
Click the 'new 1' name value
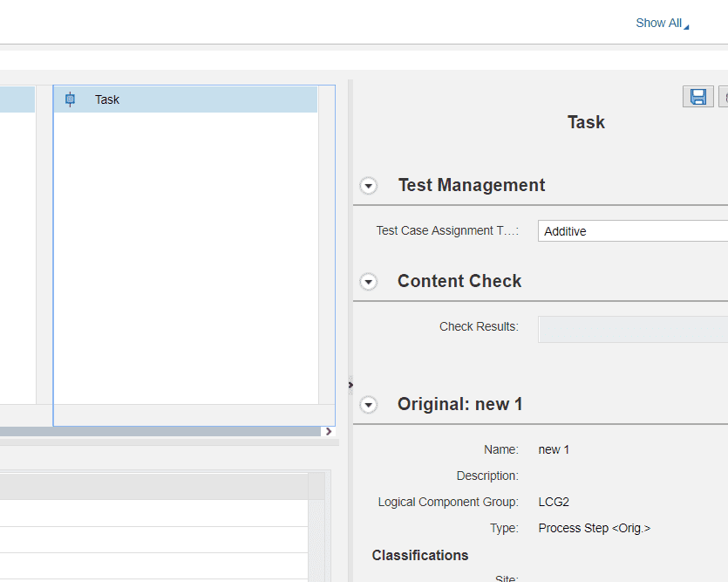[x=554, y=449]
